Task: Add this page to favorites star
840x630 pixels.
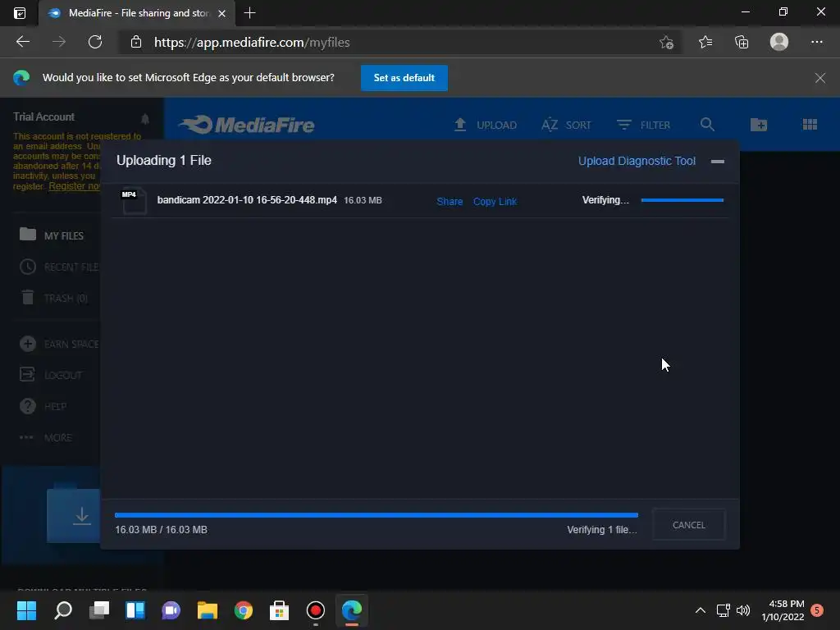Action: (x=666, y=42)
